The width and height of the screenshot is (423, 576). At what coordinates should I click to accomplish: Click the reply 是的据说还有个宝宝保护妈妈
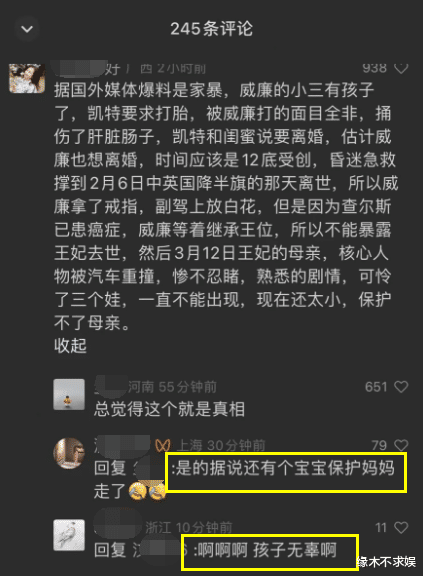tap(283, 468)
